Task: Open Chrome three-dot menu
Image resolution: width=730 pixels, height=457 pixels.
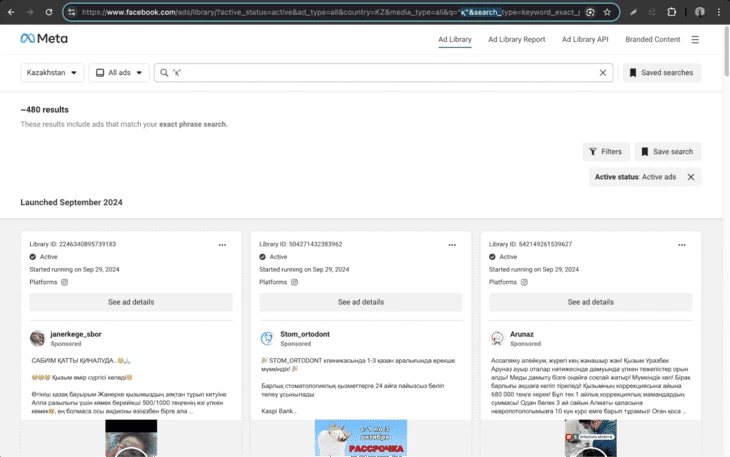Action: coord(719,12)
